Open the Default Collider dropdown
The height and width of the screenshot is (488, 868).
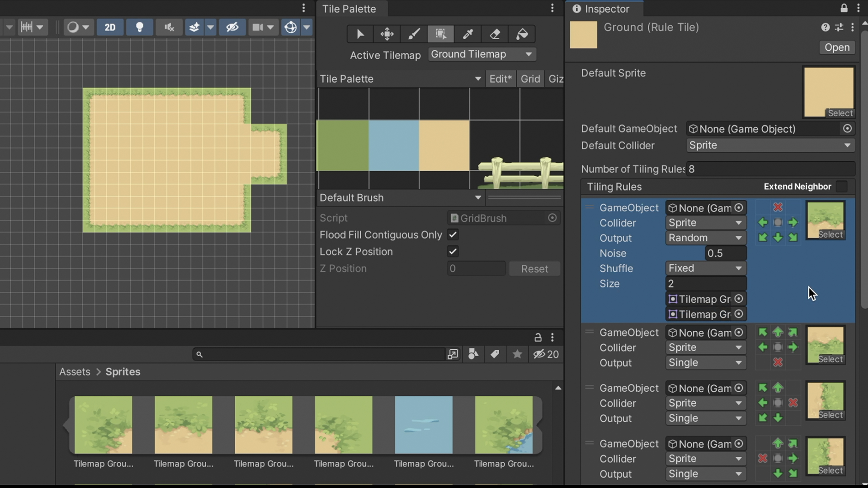click(770, 145)
